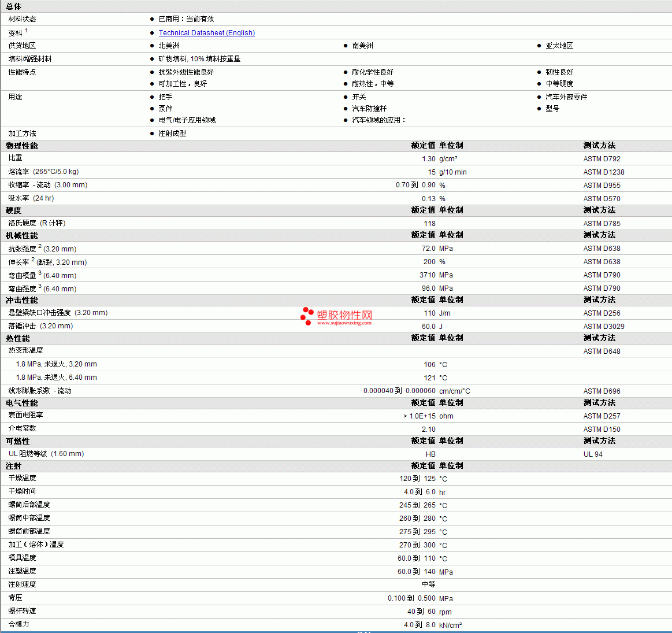Click the 熔流率 (265°C/5.0 kg) row label
The height and width of the screenshot is (633, 672).
(x=44, y=172)
